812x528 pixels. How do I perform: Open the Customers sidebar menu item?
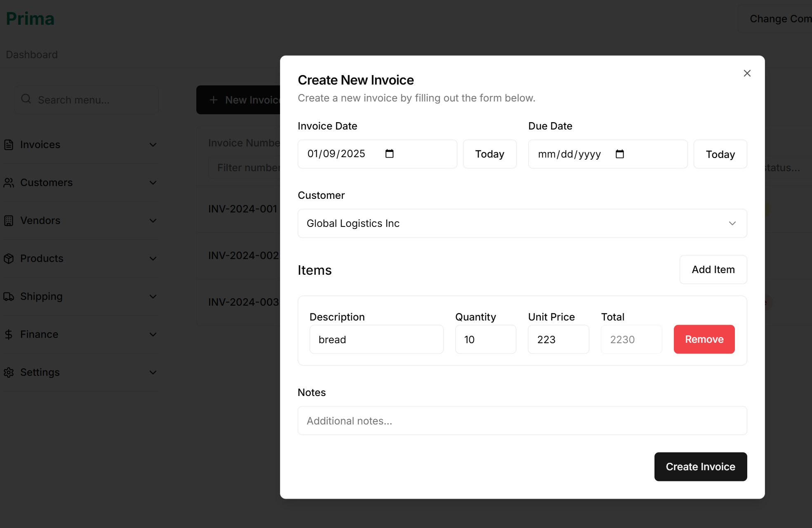pos(81,183)
